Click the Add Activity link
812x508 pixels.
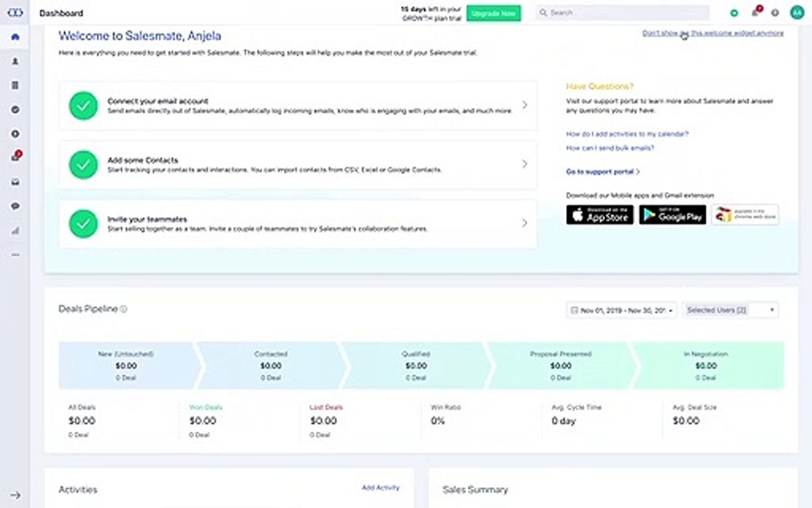point(381,488)
